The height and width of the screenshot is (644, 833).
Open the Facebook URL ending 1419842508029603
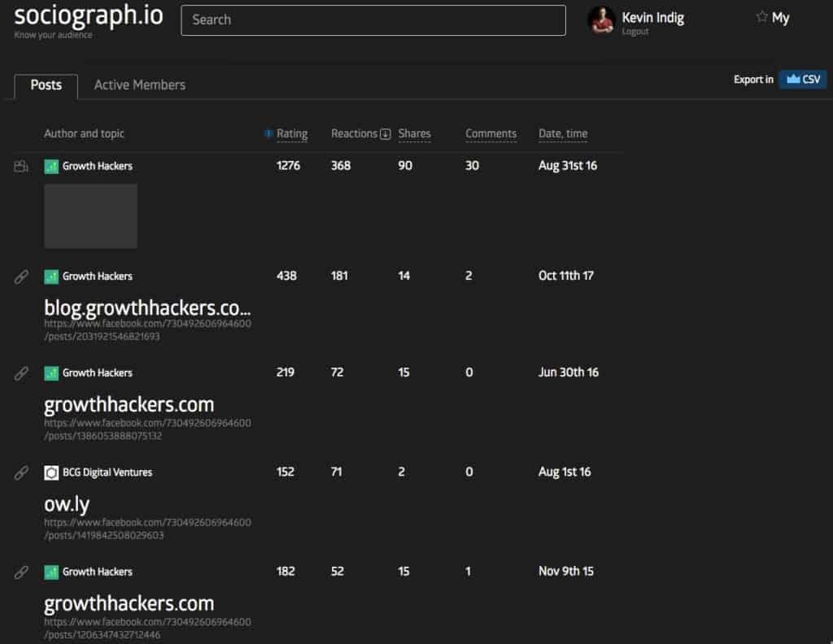coord(148,529)
